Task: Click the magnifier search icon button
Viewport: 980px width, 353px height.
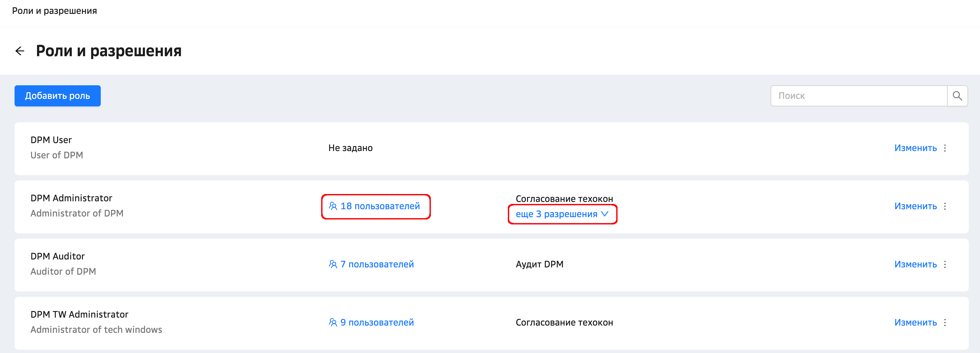Action: tap(957, 96)
